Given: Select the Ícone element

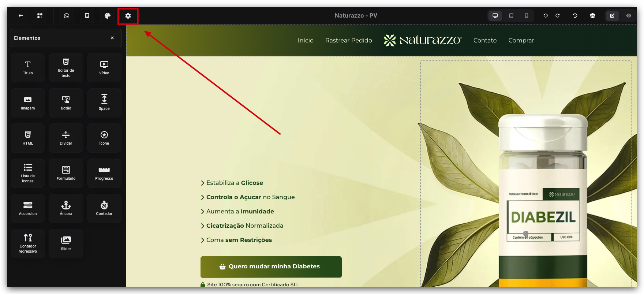Looking at the screenshot, I should 104,138.
